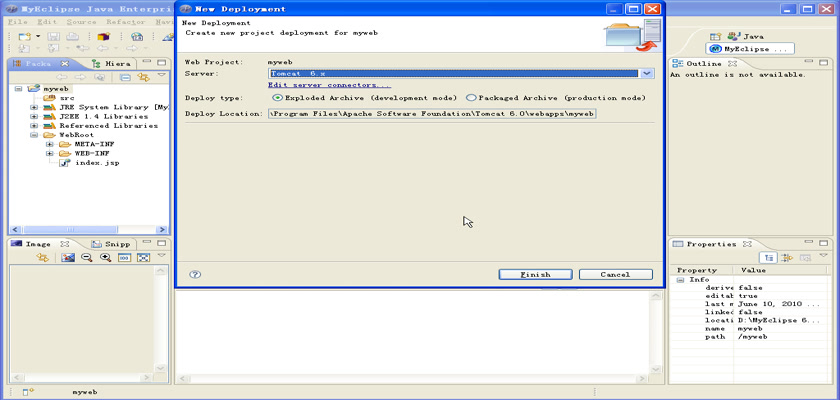Click the dialog help question-mark icon
Viewport: 840px width, 400px height.
[195, 274]
